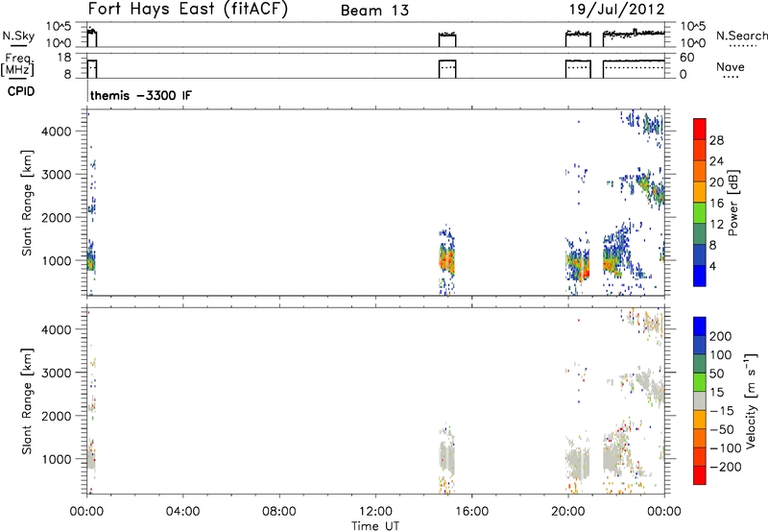This screenshot has height=532, width=768.
Task: Click the 'Nave' legend label
Action: coord(730,66)
